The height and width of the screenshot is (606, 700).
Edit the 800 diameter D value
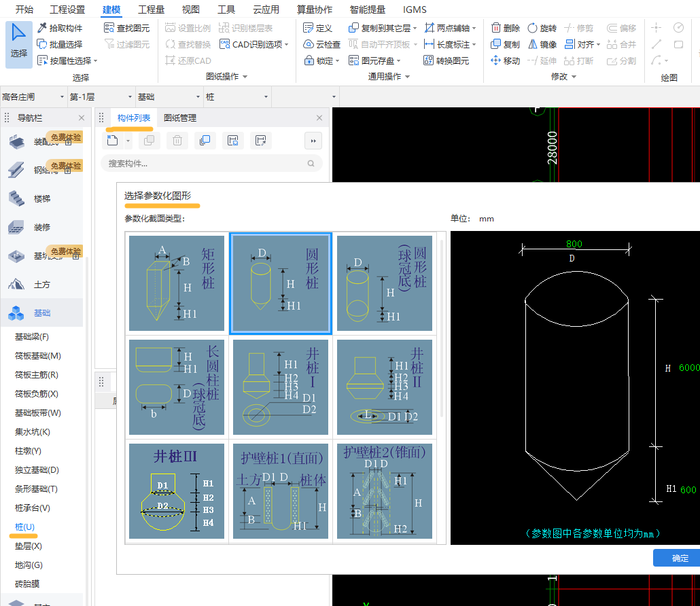pyautogui.click(x=574, y=244)
